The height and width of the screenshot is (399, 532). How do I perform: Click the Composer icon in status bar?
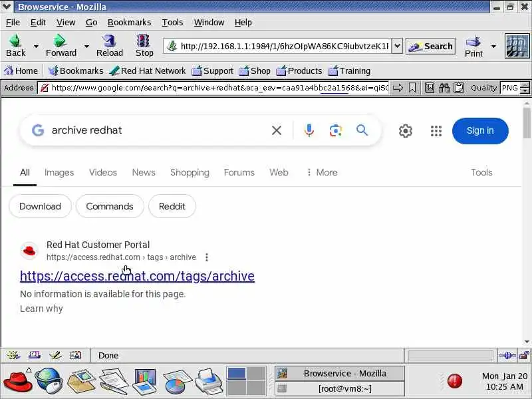tap(55, 355)
